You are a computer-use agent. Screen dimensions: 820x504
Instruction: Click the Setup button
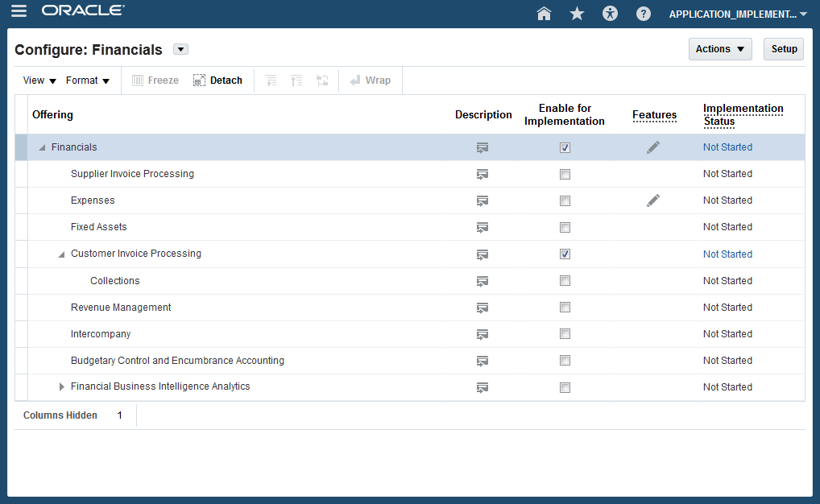pyautogui.click(x=783, y=49)
